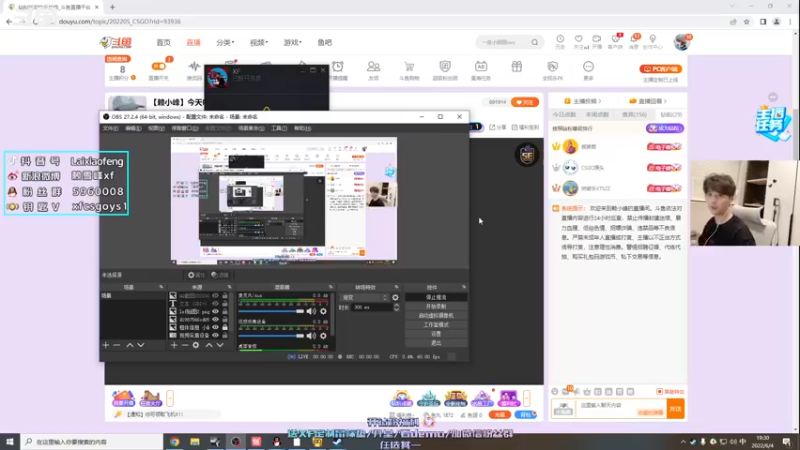
Task: Open the OBS transition type dropdown
Action: (x=364, y=297)
